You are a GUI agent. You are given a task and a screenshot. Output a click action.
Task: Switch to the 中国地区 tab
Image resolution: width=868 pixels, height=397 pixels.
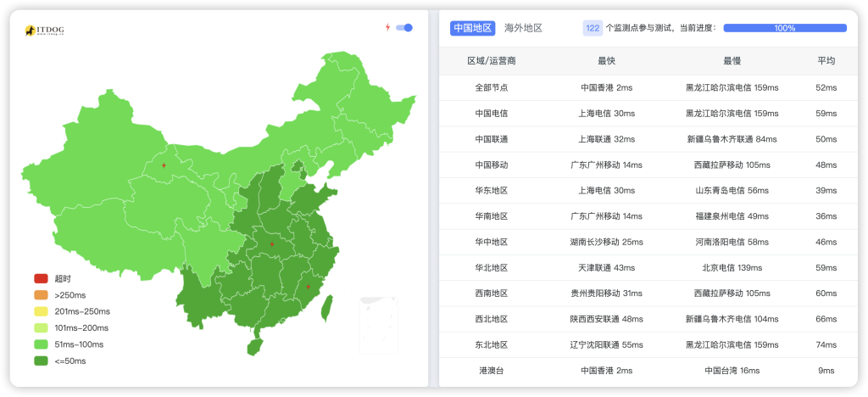[x=472, y=28]
